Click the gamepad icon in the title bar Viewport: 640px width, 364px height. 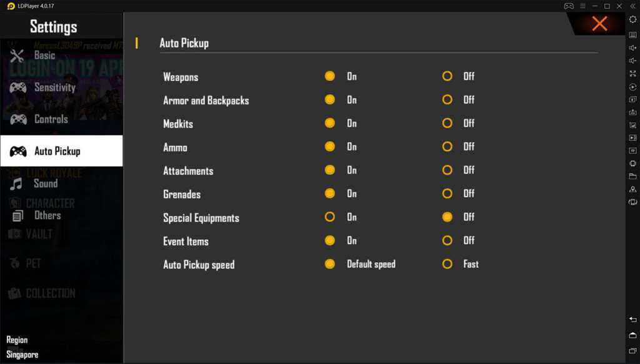pyautogui.click(x=569, y=6)
